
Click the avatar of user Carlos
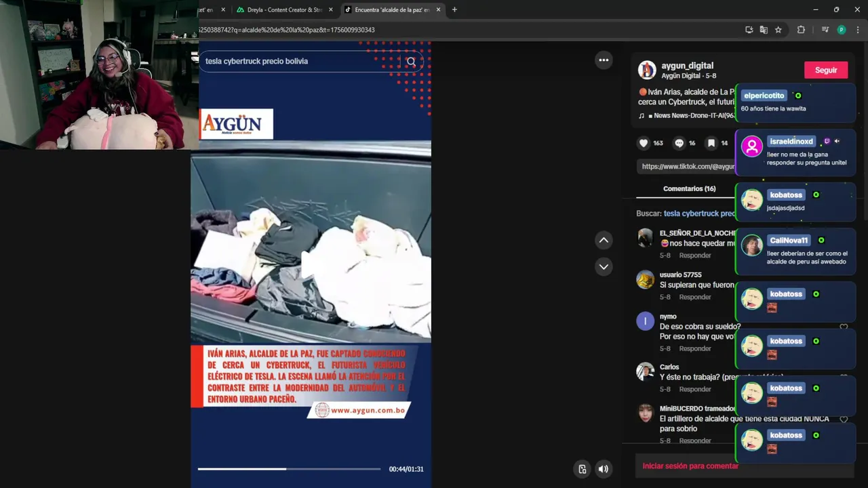coord(645,371)
